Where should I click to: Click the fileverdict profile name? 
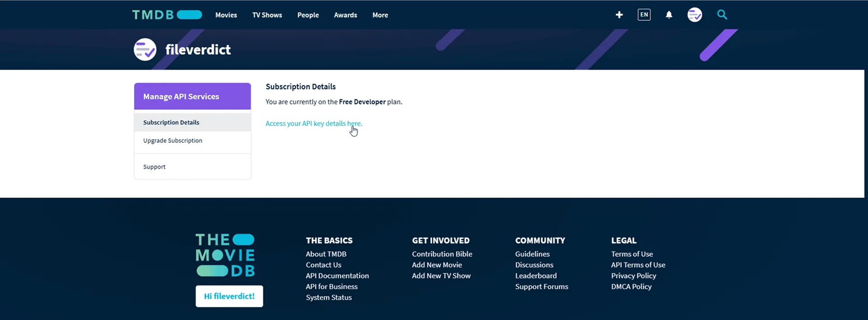point(198,49)
